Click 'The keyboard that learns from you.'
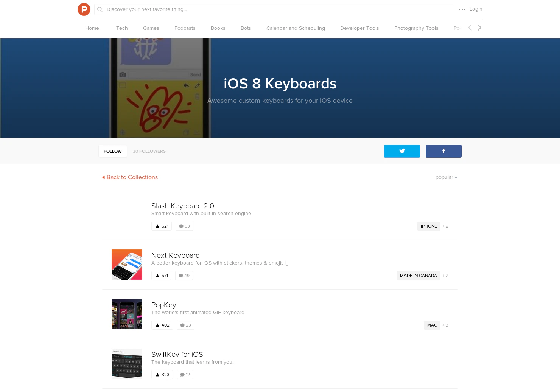Image resolution: width=560 pixels, height=392 pixels. (192, 362)
